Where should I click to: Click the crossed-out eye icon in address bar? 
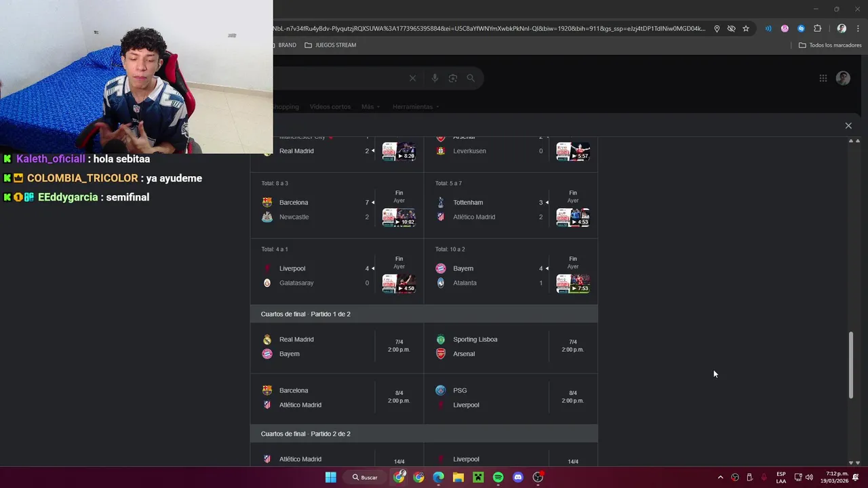click(731, 28)
